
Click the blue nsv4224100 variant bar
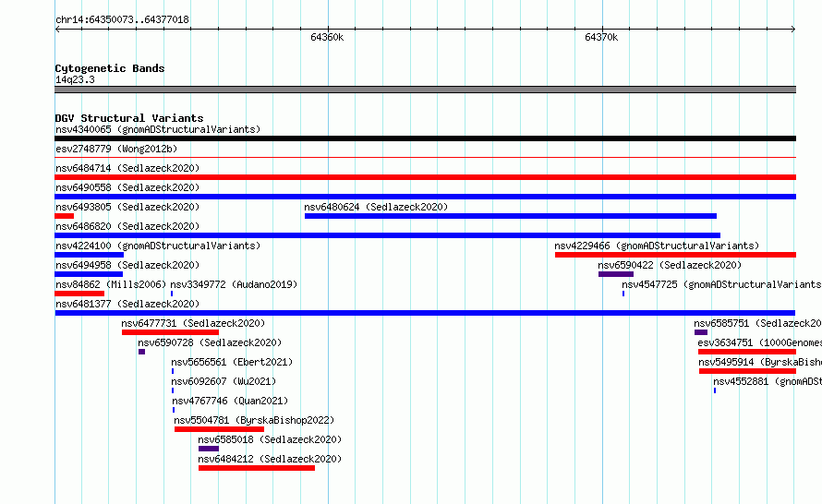pyautogui.click(x=89, y=255)
